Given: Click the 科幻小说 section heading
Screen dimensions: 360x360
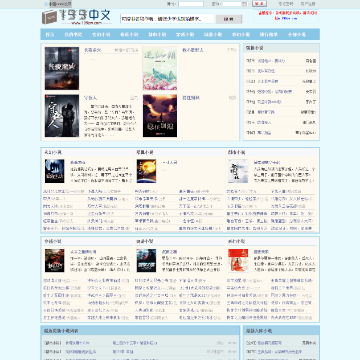Looking at the screenshot, I should point(236,241).
